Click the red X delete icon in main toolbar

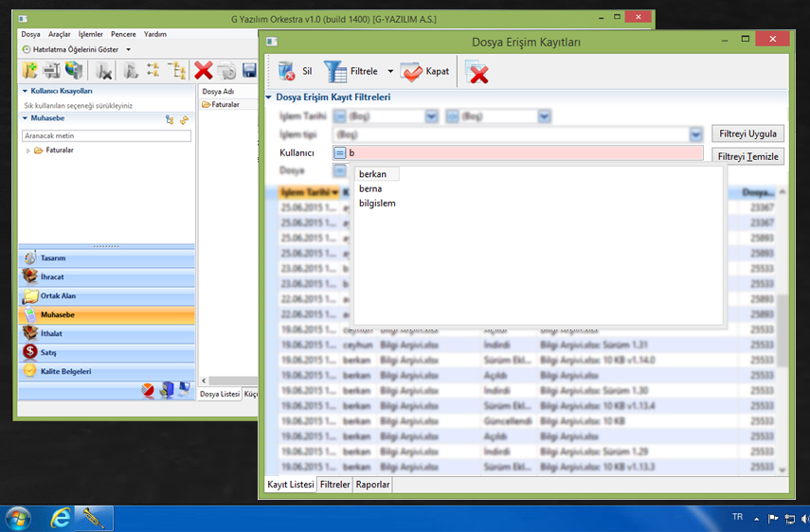(x=203, y=70)
